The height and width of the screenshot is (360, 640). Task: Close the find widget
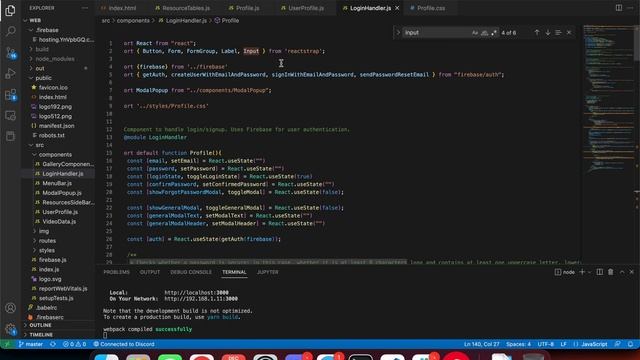click(569, 32)
